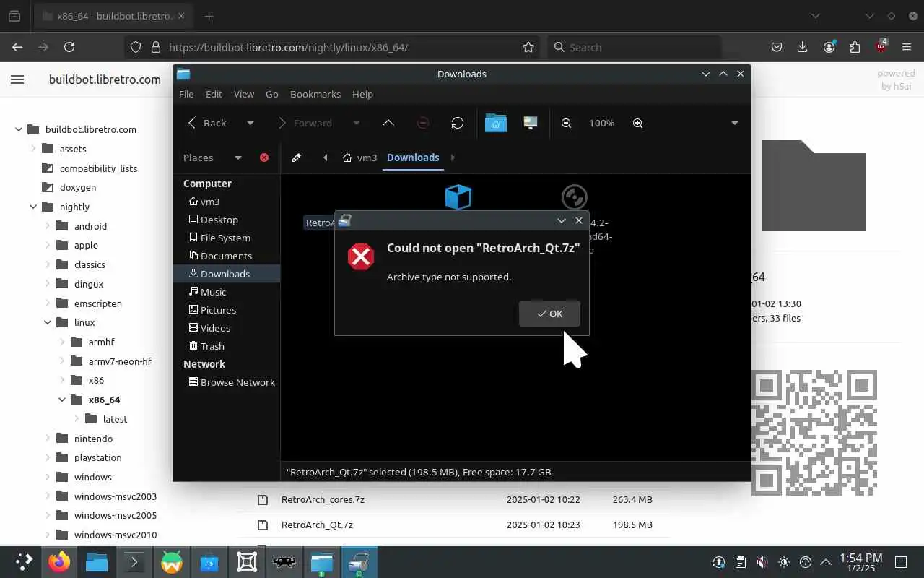
Task: Expand the armhf folder in tree
Action: [x=62, y=342]
